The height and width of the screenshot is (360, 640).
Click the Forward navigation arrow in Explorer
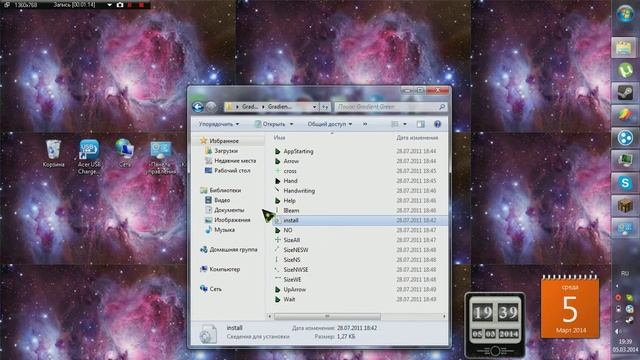pyautogui.click(x=211, y=107)
